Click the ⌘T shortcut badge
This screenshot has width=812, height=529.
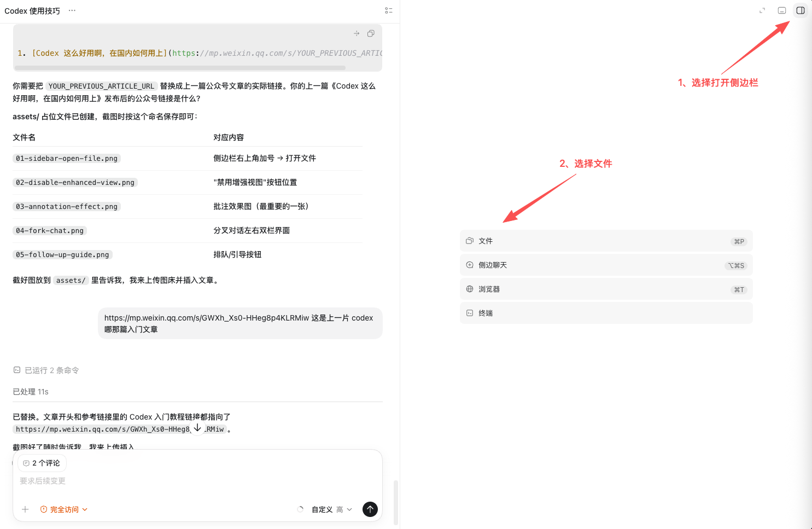739,289
